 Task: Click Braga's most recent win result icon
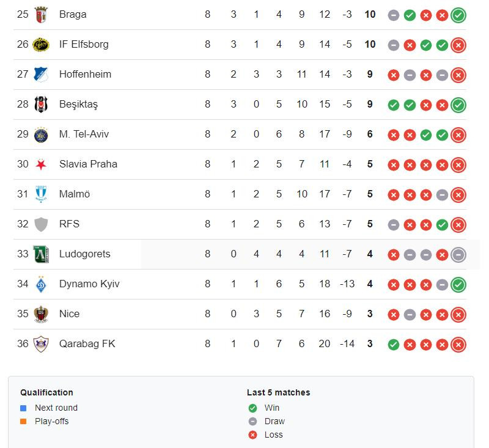click(x=458, y=15)
